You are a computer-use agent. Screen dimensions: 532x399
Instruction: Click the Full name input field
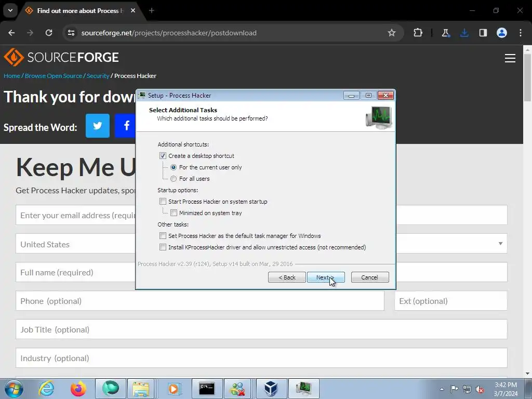click(x=261, y=272)
